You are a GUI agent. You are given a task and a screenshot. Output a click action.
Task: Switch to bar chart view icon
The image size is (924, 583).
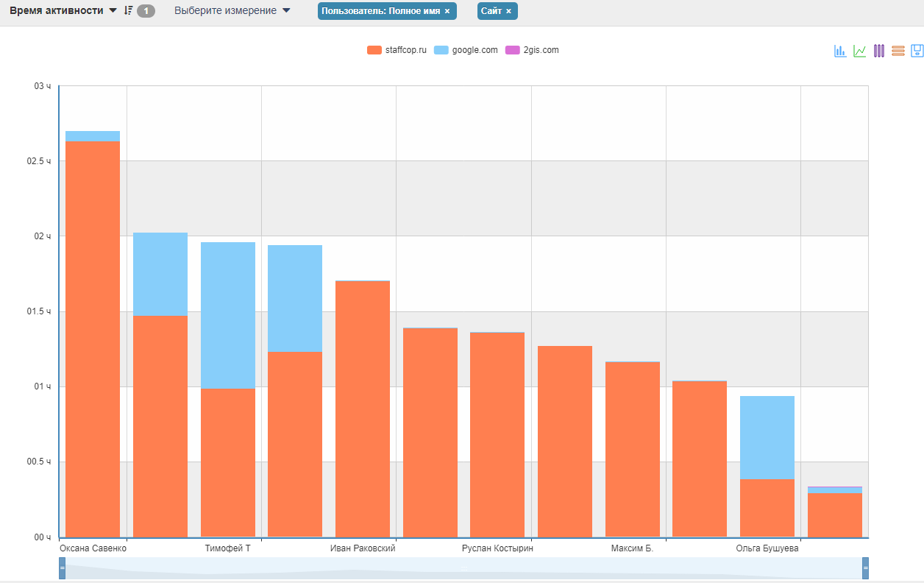tap(839, 51)
